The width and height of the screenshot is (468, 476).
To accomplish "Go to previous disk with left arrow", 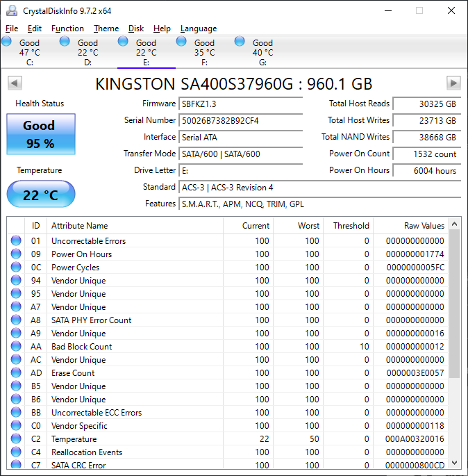I will [x=15, y=83].
